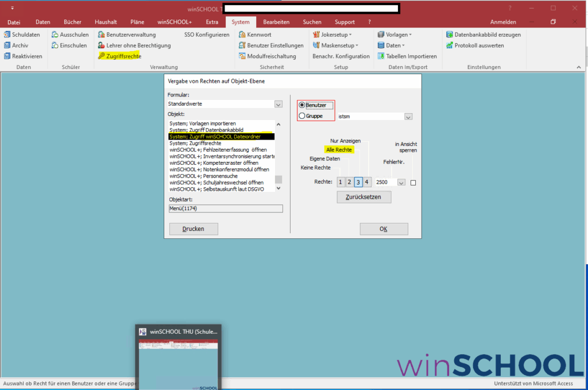This screenshot has width=588, height=390.
Task: Restore the inner document window
Action: [553, 22]
